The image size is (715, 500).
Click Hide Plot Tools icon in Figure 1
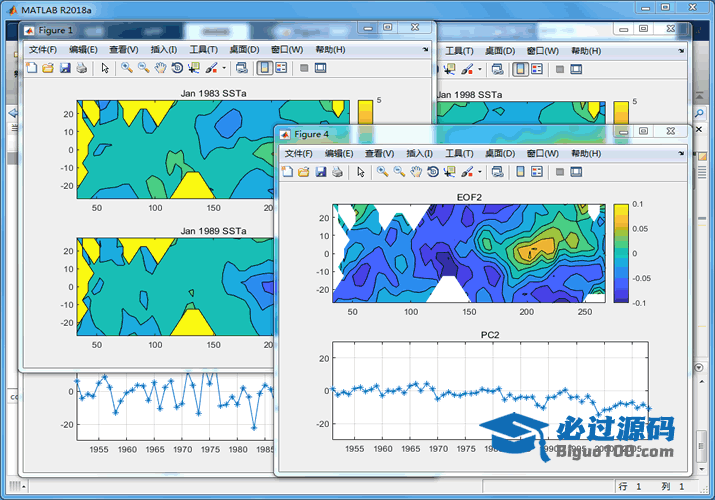pyautogui.click(x=304, y=68)
